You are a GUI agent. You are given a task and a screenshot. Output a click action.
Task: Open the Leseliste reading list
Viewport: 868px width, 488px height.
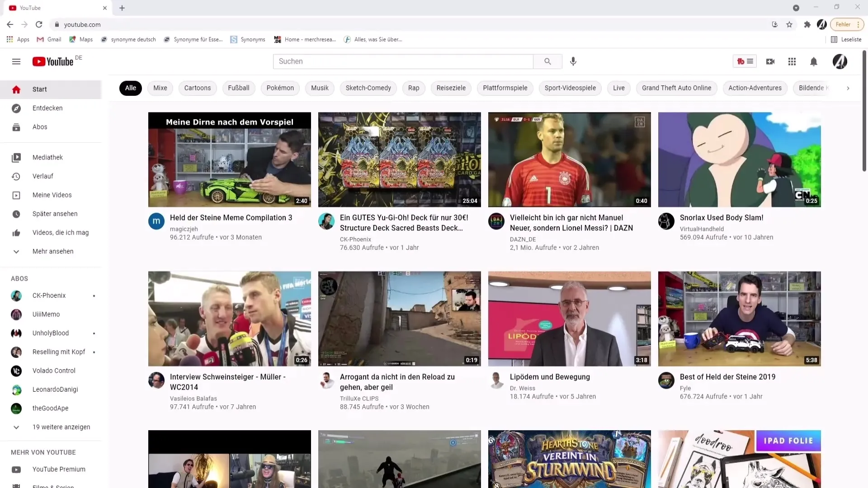point(846,40)
